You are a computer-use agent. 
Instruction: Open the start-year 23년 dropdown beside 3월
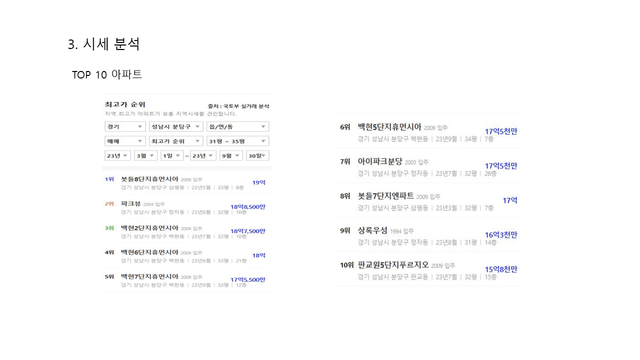(x=118, y=156)
